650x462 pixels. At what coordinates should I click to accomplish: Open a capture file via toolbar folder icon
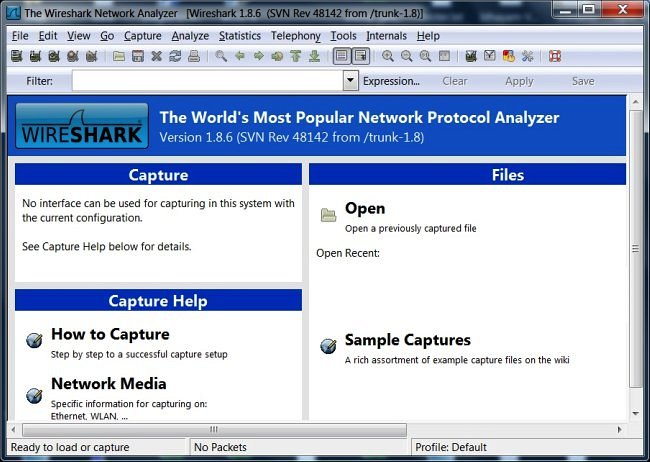[x=119, y=56]
